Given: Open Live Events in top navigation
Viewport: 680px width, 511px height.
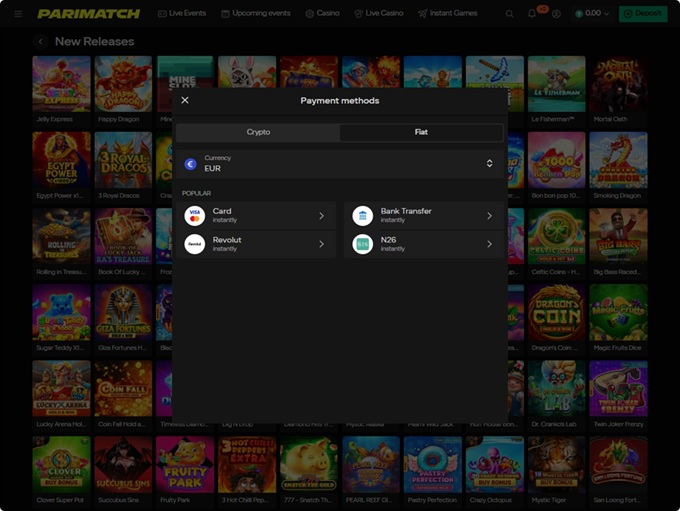Looking at the screenshot, I should click(x=182, y=14).
